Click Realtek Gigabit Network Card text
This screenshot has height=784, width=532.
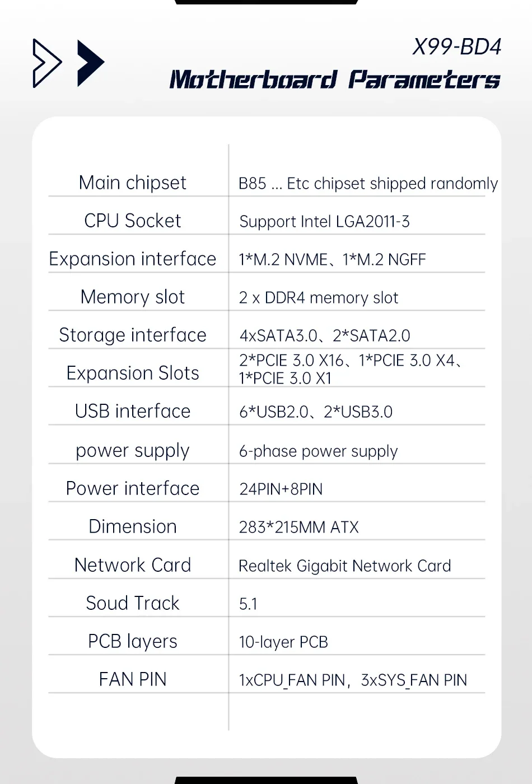click(344, 566)
